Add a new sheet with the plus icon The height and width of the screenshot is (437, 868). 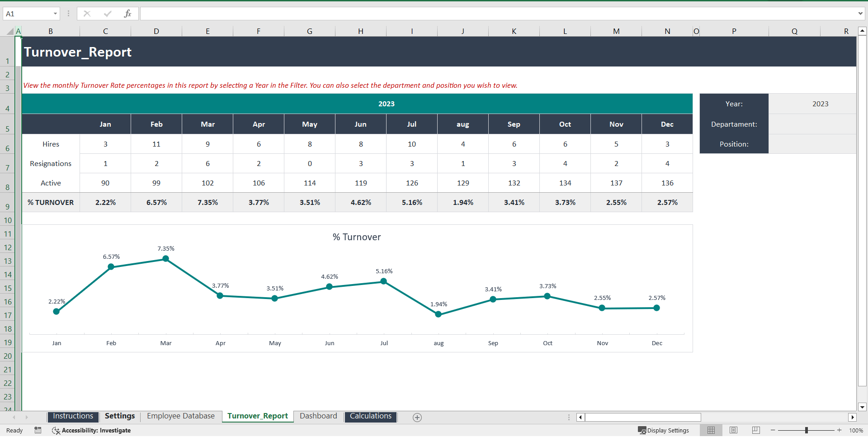tap(417, 417)
